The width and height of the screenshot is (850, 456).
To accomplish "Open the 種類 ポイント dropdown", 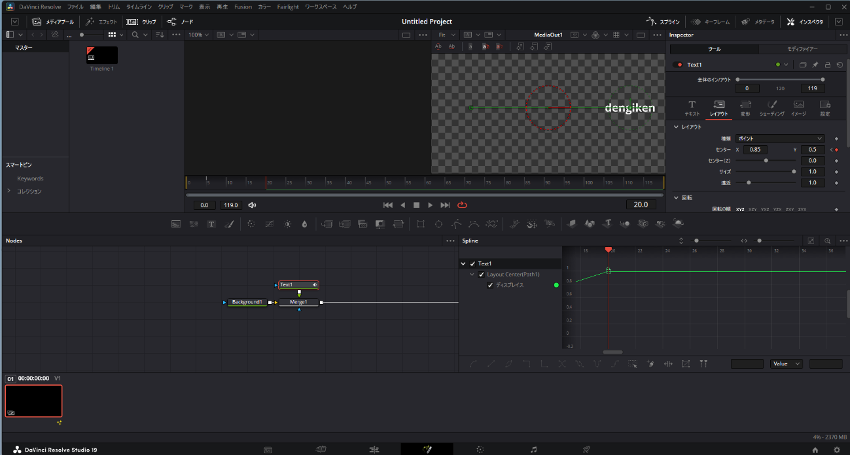I will 778,138.
